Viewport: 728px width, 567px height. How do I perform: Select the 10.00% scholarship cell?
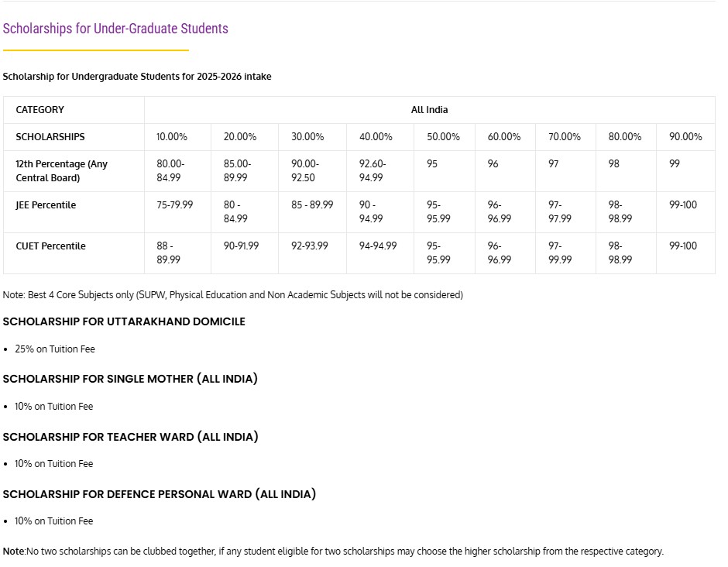[178, 137]
